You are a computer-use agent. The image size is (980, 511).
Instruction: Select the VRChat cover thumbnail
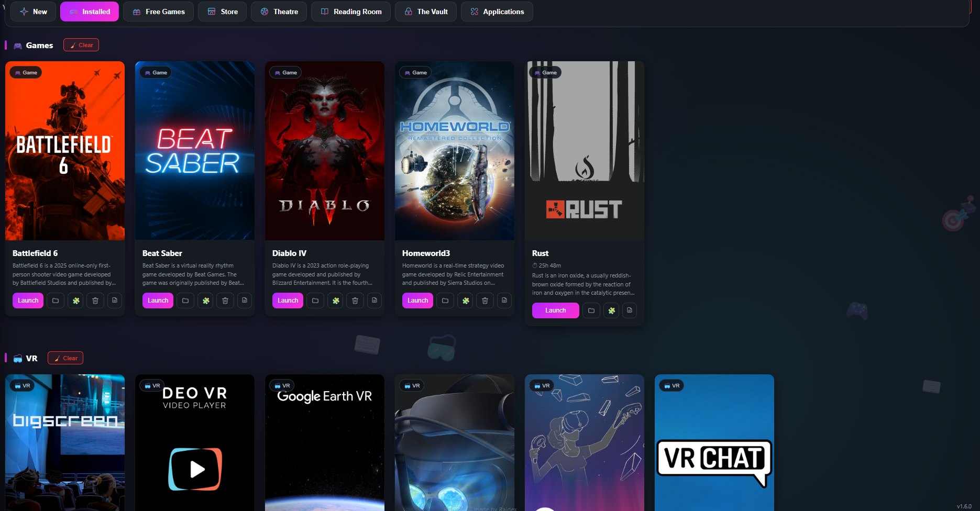point(714,442)
